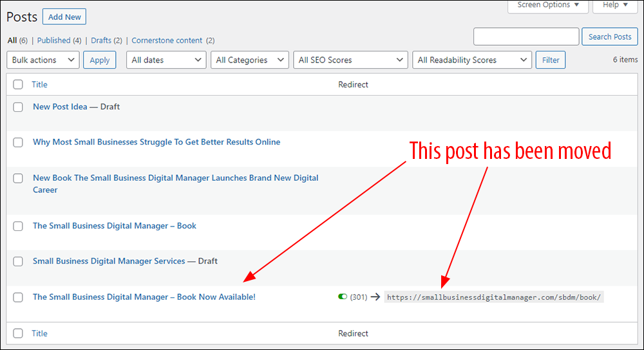Open New Book Launches Brand New Digital Career post
The image size is (644, 350).
pos(176,184)
